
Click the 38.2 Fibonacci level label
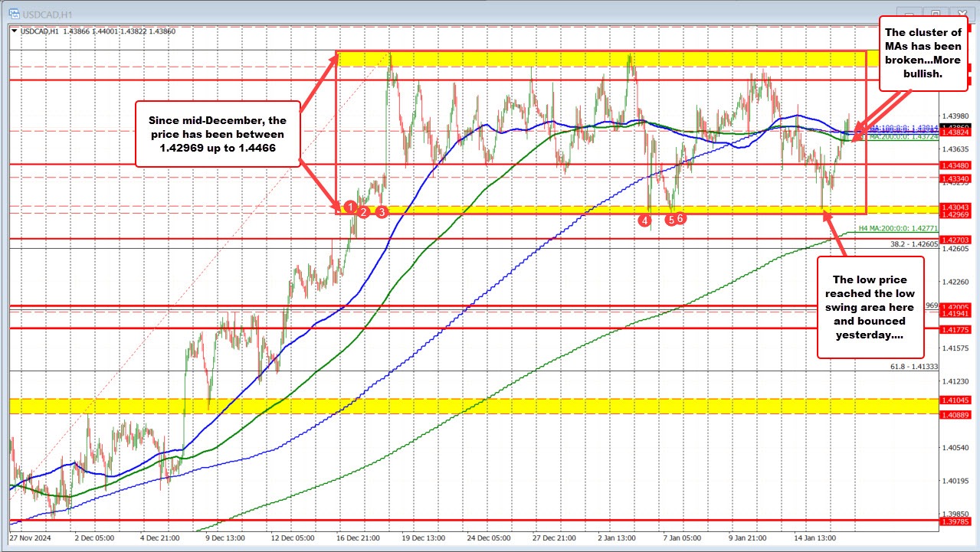pyautogui.click(x=912, y=244)
